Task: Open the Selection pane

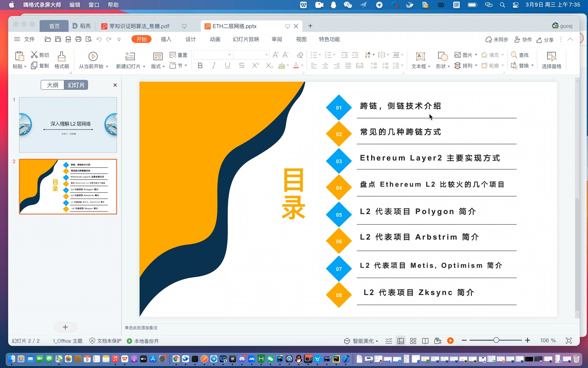Action: 551,60
